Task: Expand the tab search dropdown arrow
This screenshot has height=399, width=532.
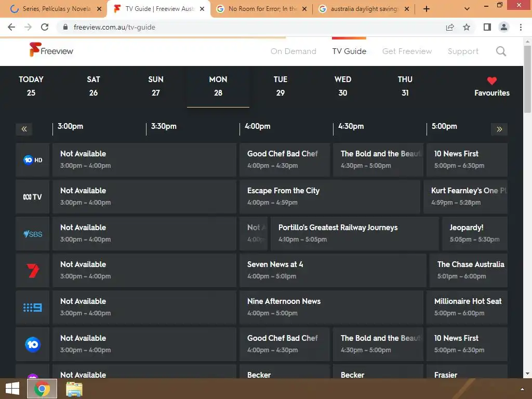Action: pos(467,9)
